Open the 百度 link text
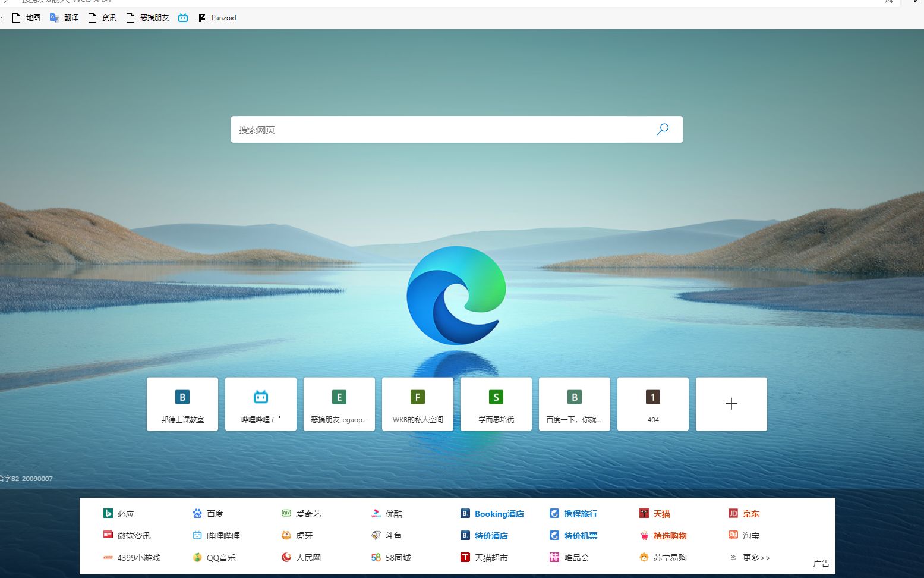 (x=215, y=514)
